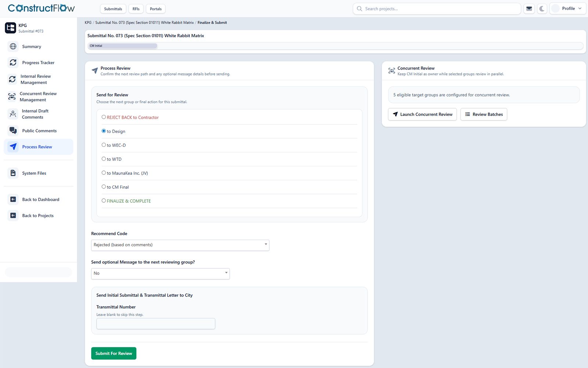Click Back to Projects arrow icon

click(13, 216)
